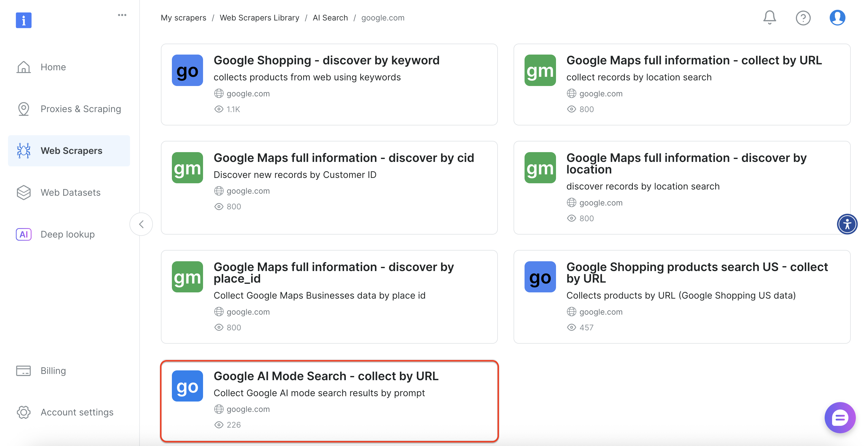868x446 pixels.
Task: Open the chat support bubble
Action: click(840, 418)
